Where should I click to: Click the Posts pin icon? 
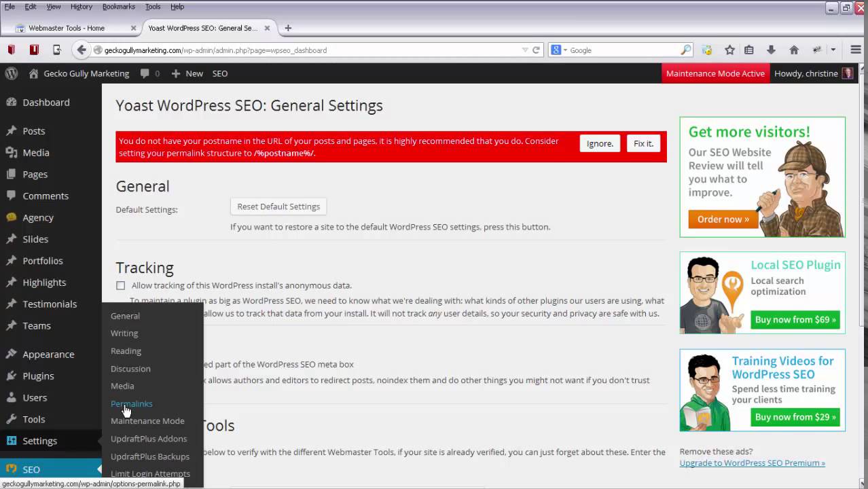pyautogui.click(x=11, y=130)
